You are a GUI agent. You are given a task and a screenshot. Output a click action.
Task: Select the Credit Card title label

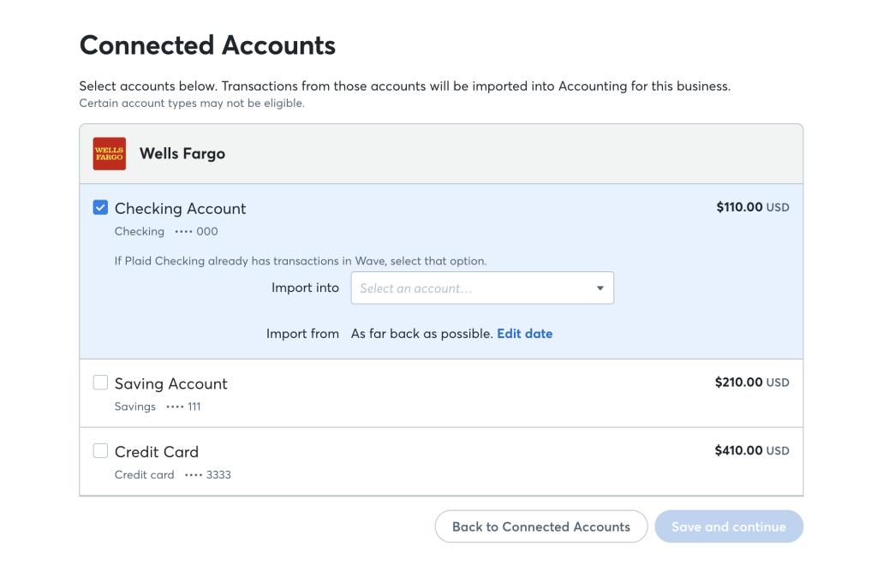point(157,452)
